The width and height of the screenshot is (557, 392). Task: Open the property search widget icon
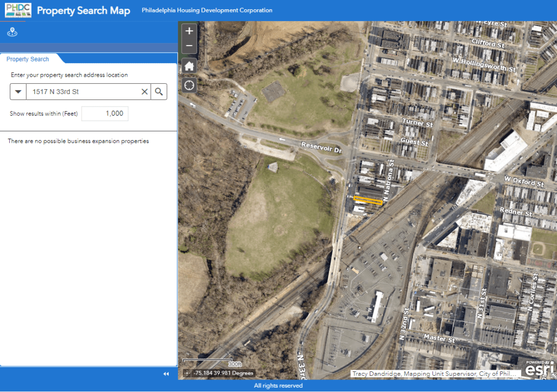[12, 33]
